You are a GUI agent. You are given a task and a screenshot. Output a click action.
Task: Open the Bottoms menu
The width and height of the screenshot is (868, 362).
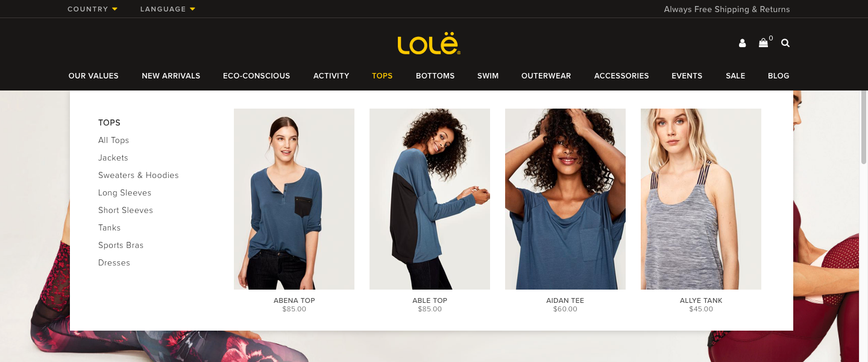coord(435,76)
